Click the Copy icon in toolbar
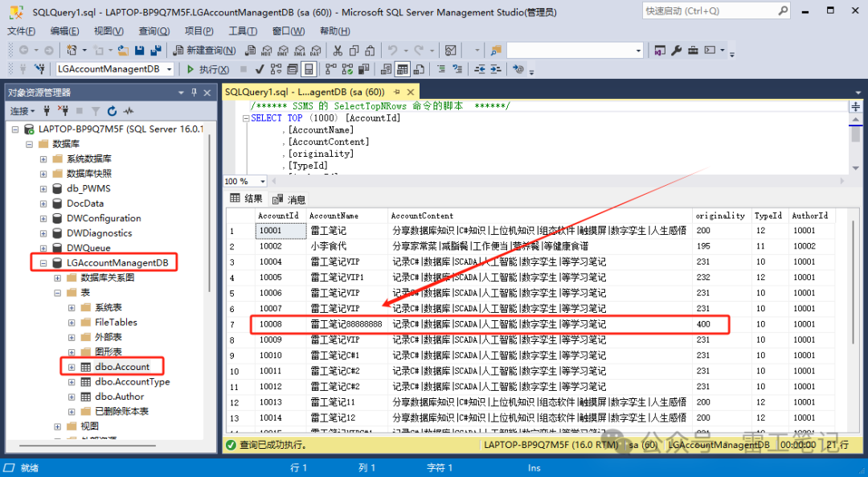 click(354, 51)
